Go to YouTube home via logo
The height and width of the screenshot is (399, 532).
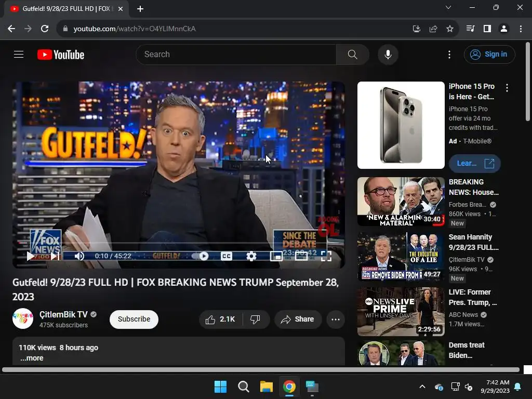[61, 55]
